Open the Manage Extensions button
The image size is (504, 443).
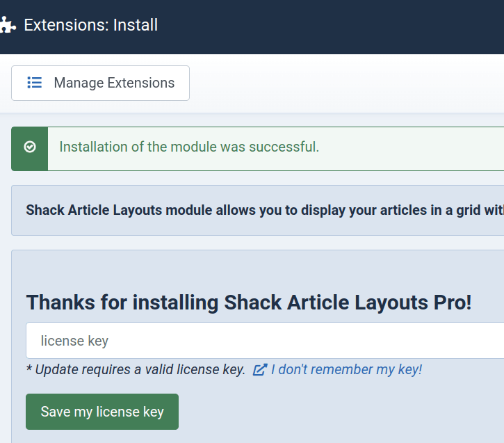pos(100,83)
